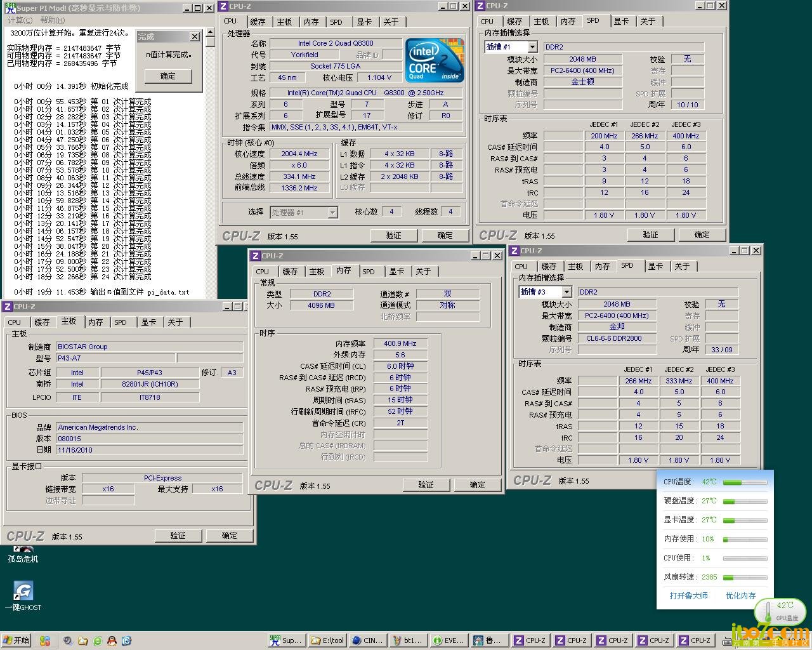Open 关于 tab in the Q8300 CPU-Z window
Viewport: 812px width, 650px height.
coord(391,22)
